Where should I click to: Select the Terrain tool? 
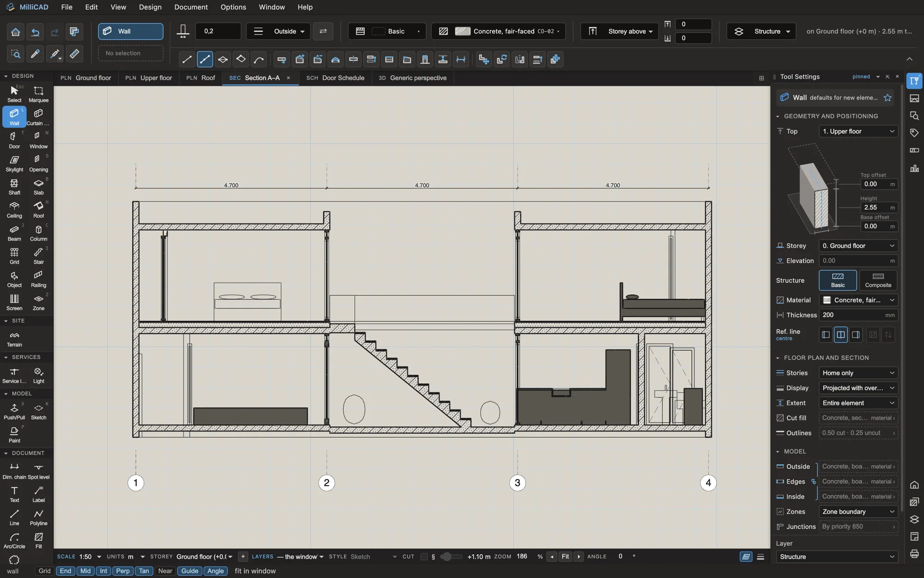tap(14, 338)
